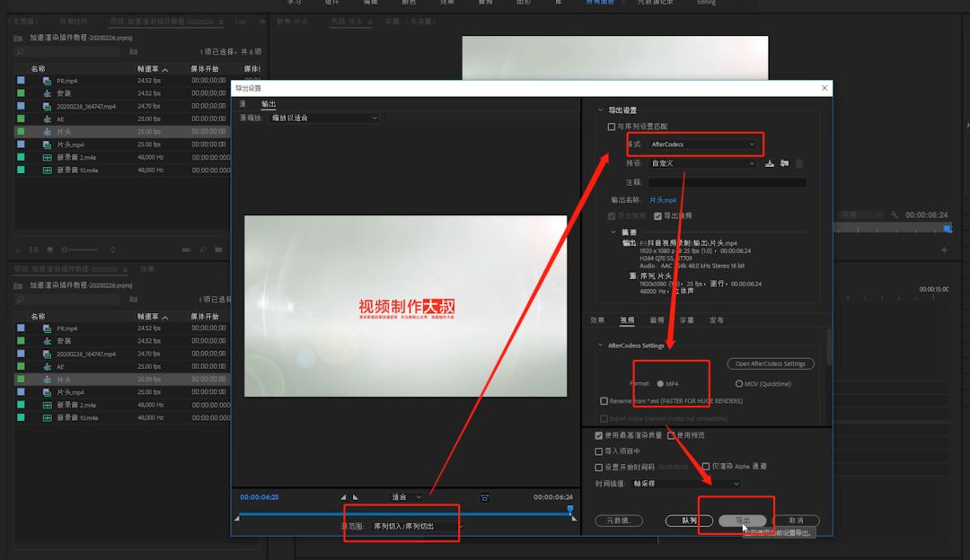The image size is (970, 560).
Task: Click the set out point marker icon
Action: pyautogui.click(x=355, y=497)
